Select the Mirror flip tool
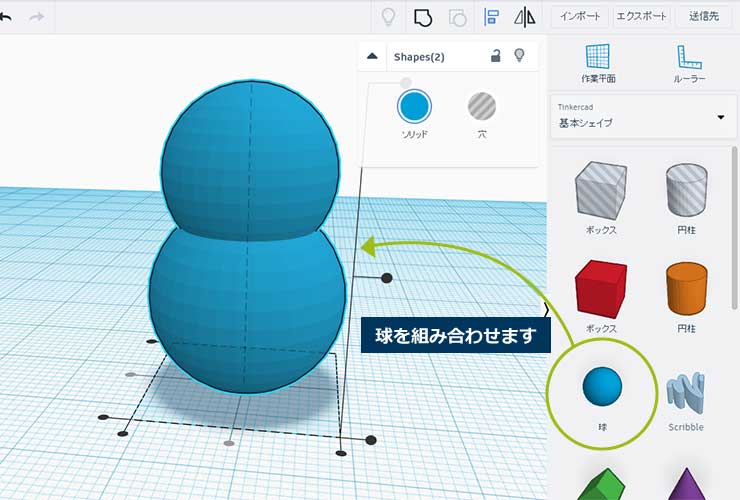The image size is (740, 500). 524,17
